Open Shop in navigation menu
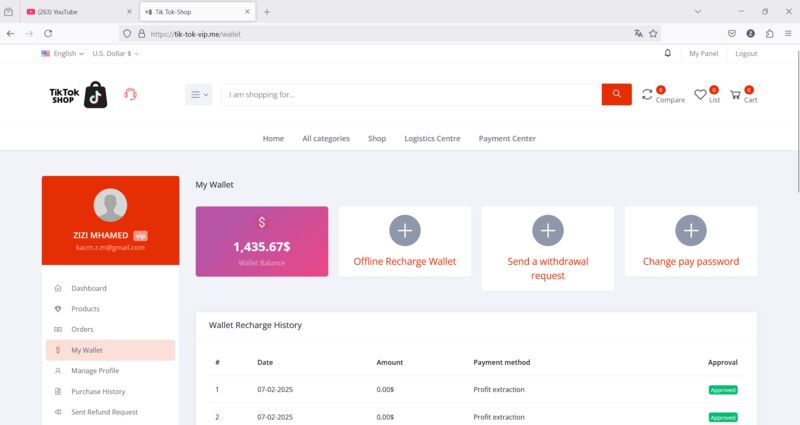The height and width of the screenshot is (425, 800). click(x=377, y=138)
